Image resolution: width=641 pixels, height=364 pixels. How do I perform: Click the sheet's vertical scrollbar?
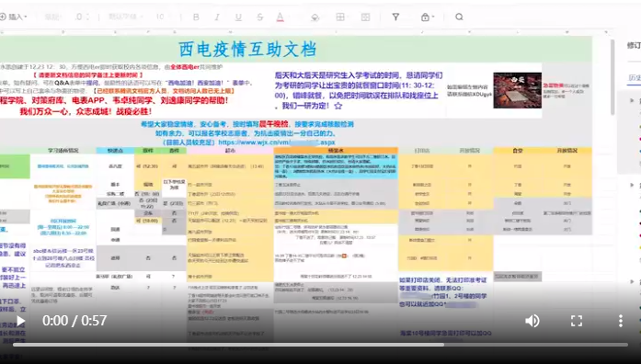click(612, 77)
